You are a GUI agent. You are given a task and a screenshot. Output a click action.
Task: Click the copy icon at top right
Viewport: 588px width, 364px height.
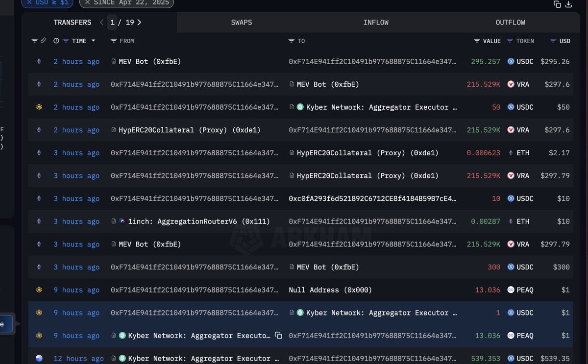click(557, 4)
